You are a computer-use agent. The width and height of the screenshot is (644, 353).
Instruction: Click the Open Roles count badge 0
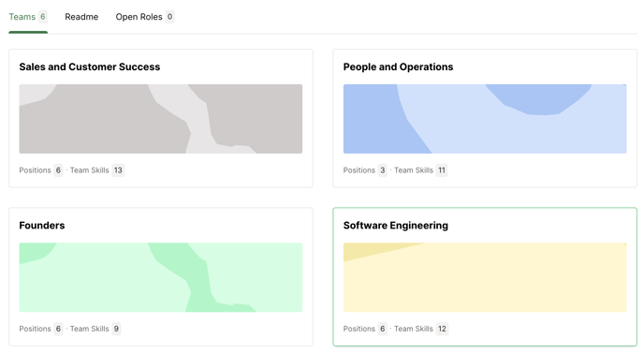click(x=169, y=17)
